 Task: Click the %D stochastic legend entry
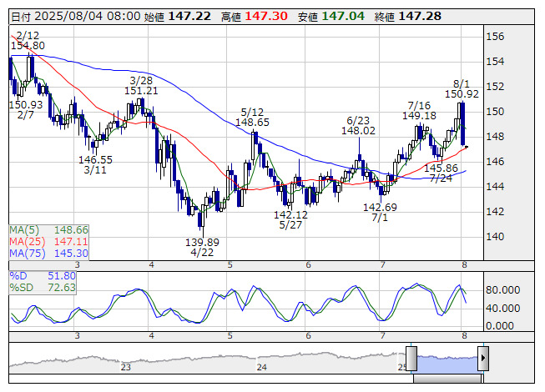pos(43,275)
